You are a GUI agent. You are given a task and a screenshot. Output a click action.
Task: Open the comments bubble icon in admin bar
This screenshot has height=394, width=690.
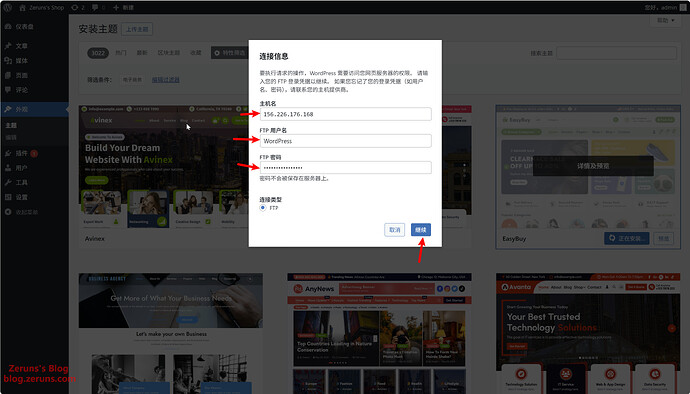[95, 7]
